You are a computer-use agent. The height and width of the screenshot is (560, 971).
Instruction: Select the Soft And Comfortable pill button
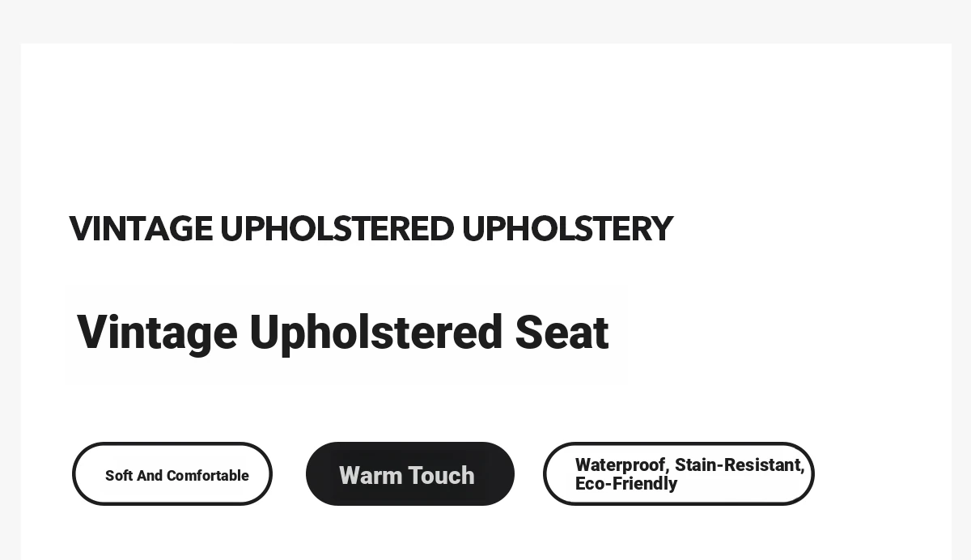[x=172, y=474]
